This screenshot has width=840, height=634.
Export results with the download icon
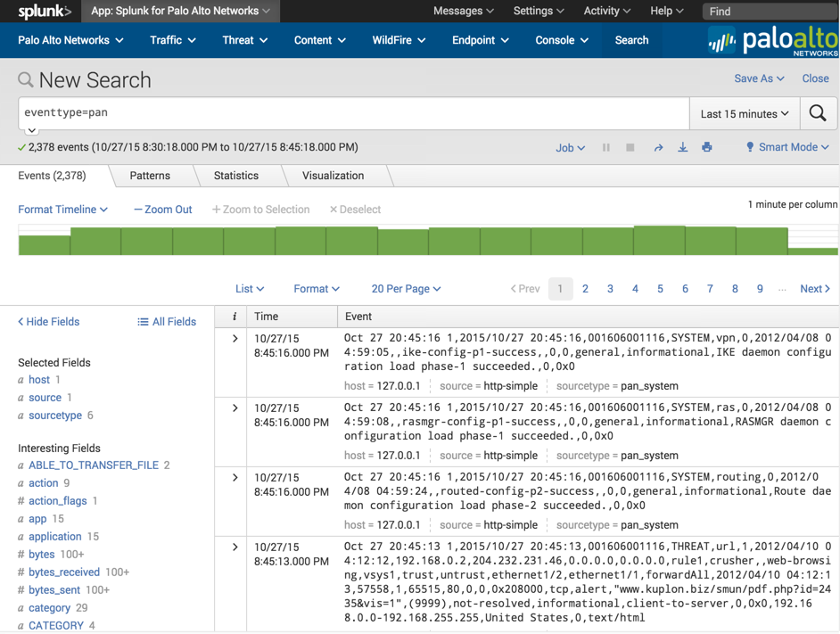click(x=682, y=148)
